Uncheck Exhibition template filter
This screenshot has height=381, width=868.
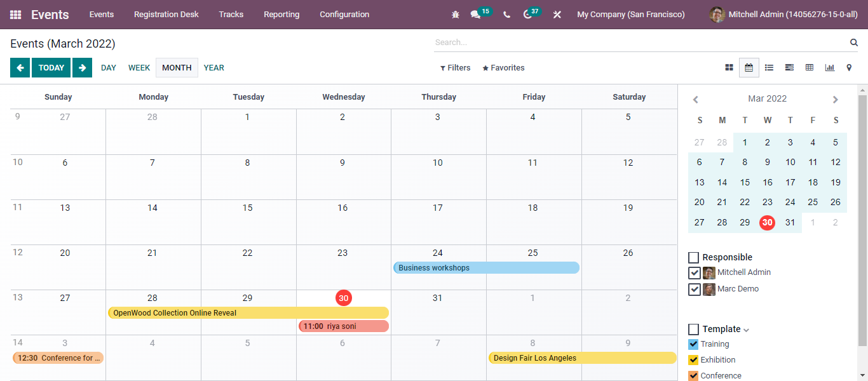coord(693,360)
